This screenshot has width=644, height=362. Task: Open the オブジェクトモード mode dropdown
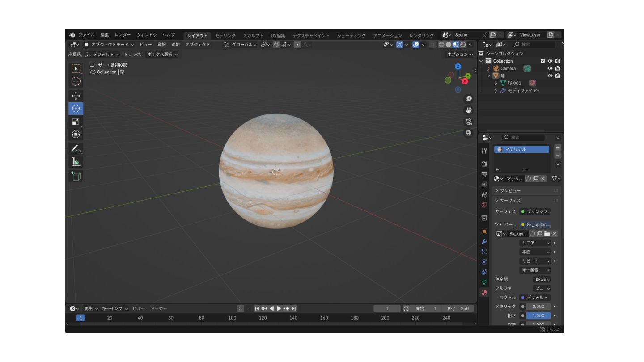[109, 45]
